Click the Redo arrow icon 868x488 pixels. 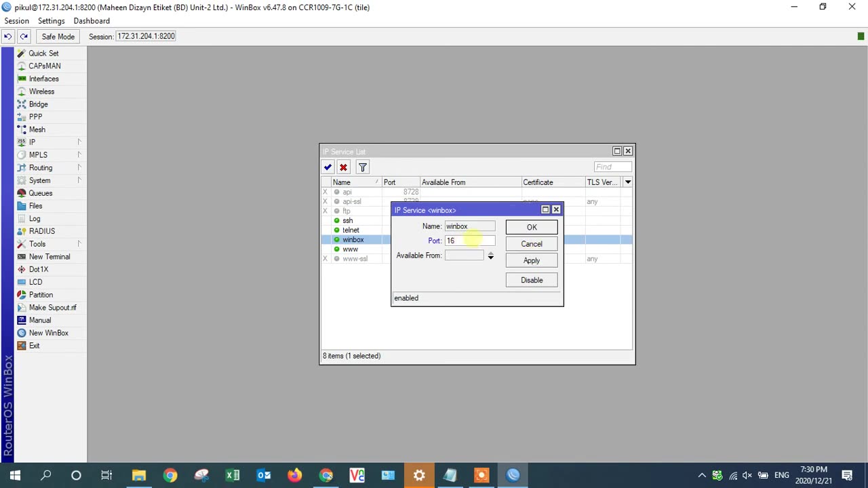pos(24,36)
